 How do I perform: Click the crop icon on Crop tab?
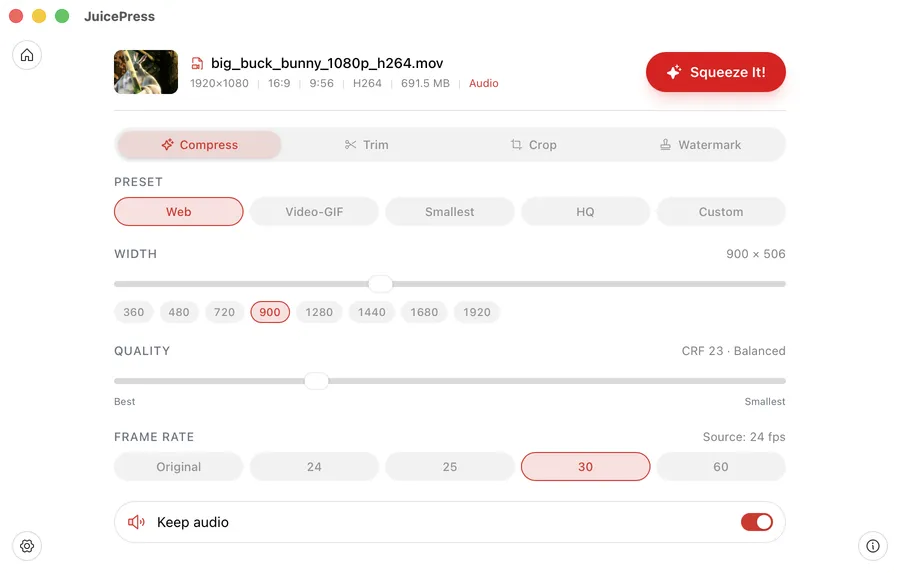(516, 145)
